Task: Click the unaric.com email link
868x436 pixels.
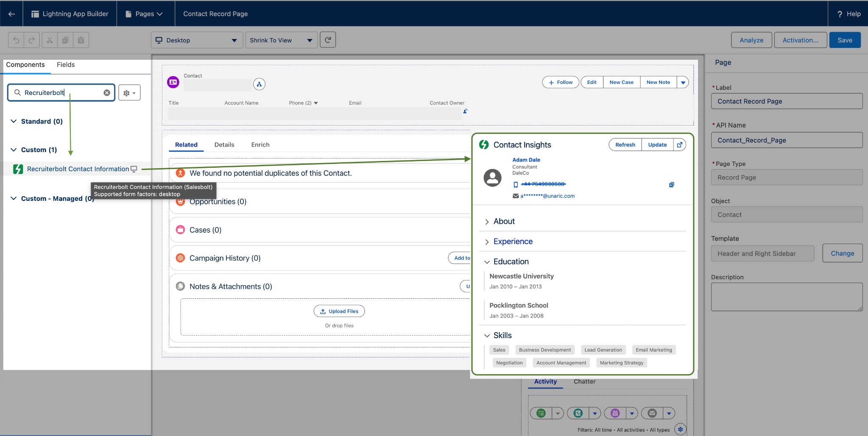Action: (548, 196)
